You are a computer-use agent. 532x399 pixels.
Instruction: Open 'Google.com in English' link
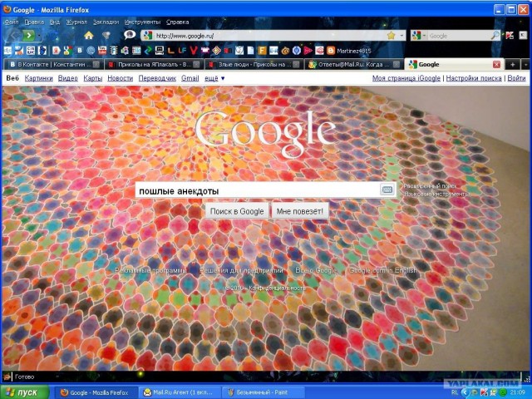click(382, 270)
